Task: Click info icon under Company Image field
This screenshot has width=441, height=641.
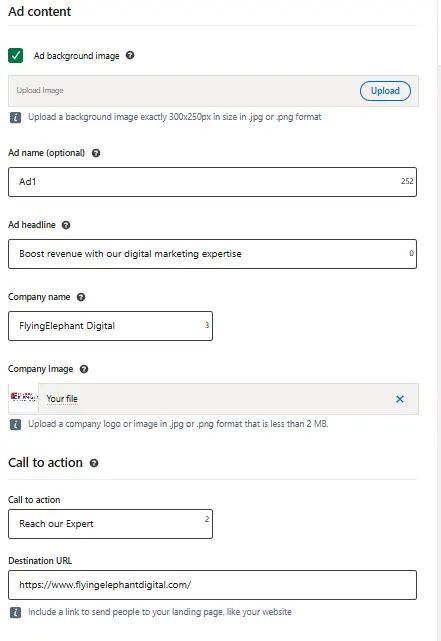Action: tap(15, 424)
